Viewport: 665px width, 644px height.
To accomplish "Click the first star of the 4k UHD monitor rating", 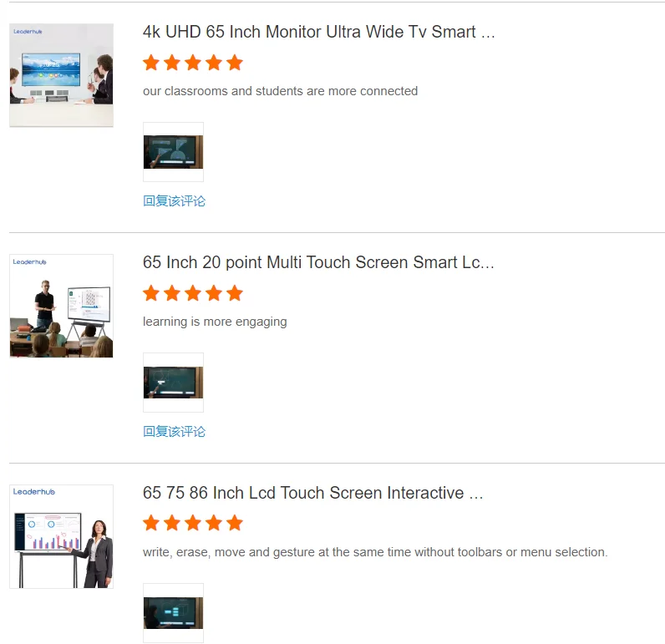I will (x=151, y=63).
